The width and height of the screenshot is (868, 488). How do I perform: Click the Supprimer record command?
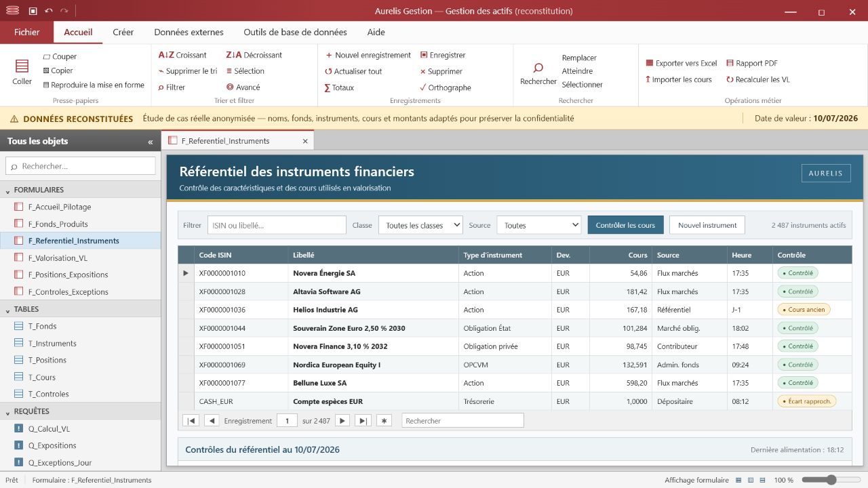point(441,71)
